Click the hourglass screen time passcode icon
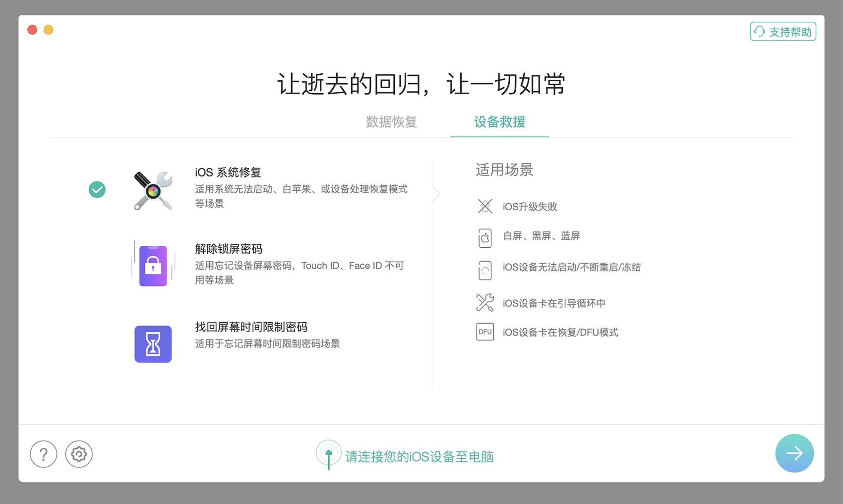The image size is (843, 504). [x=153, y=344]
